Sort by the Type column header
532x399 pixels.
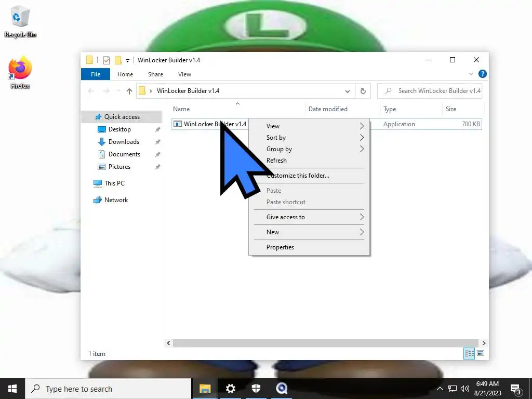tap(390, 109)
